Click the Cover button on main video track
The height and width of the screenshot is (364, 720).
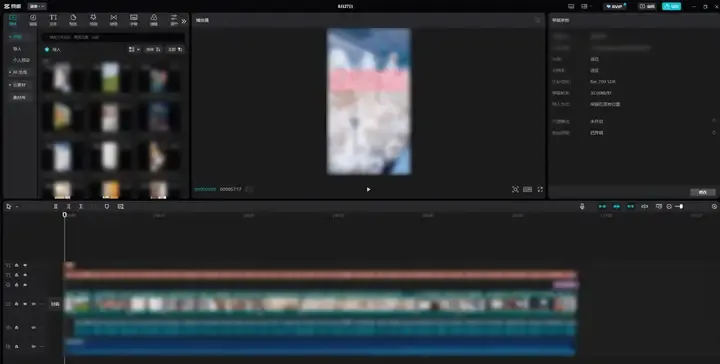coord(55,304)
